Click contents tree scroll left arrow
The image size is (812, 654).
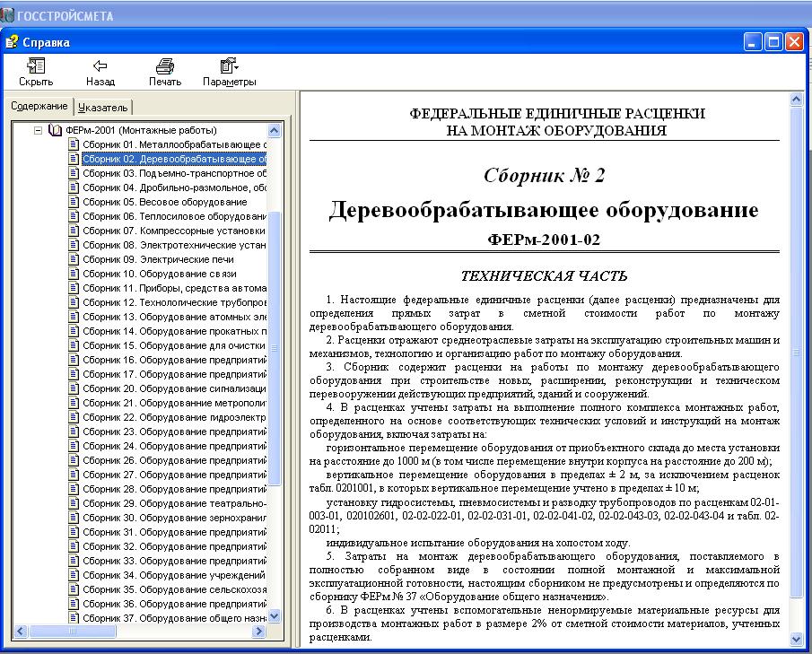pyautogui.click(x=21, y=632)
